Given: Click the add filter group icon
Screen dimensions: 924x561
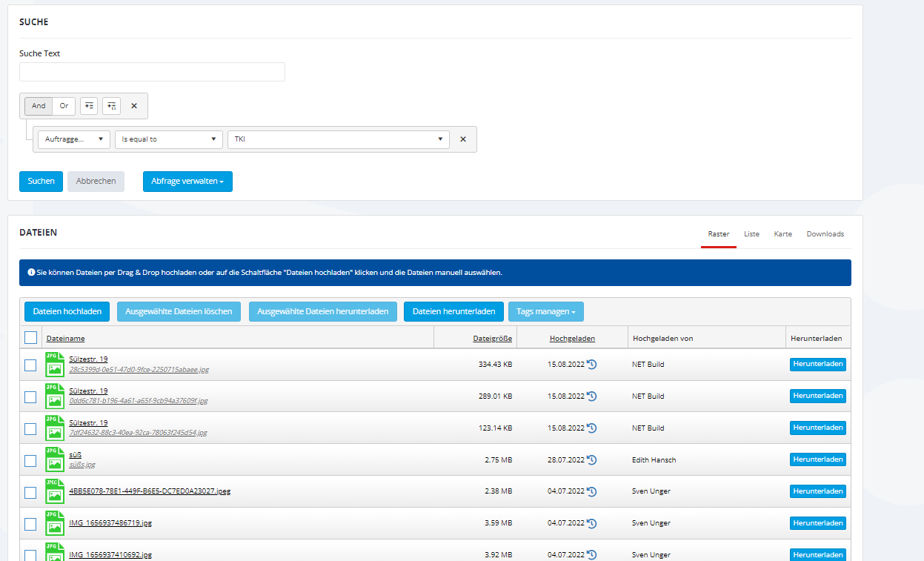Looking at the screenshot, I should pos(111,106).
